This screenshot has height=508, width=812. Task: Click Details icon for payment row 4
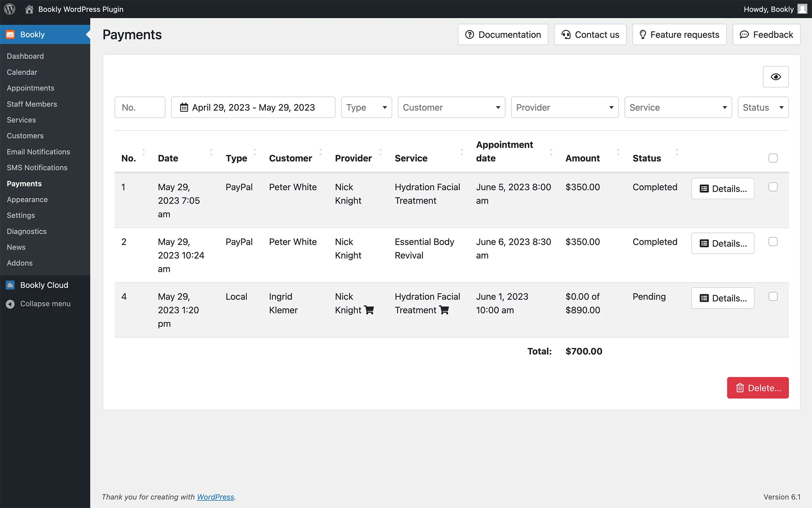coord(723,298)
